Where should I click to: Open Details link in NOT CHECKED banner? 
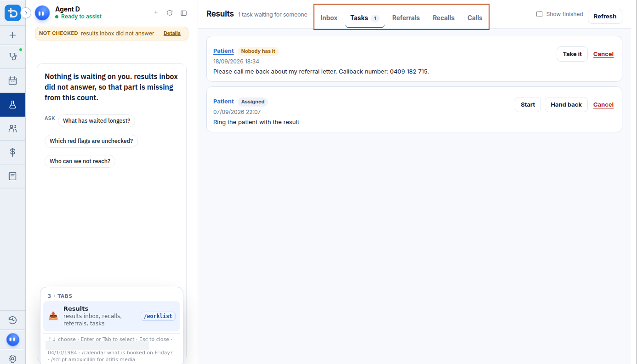pyautogui.click(x=172, y=33)
